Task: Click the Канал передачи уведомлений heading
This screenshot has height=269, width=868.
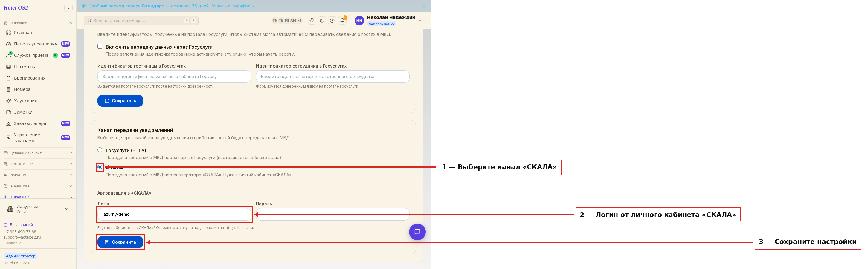Action: click(x=135, y=130)
